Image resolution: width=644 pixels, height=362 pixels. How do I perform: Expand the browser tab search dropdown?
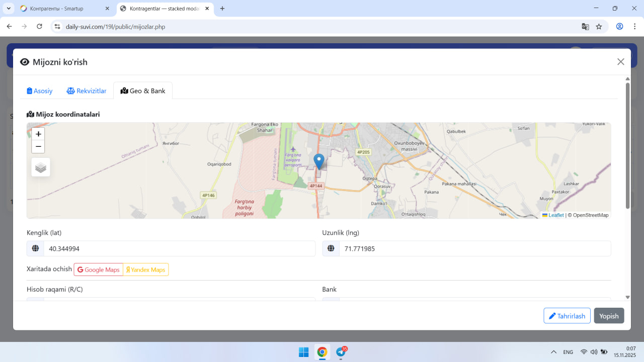tap(9, 9)
